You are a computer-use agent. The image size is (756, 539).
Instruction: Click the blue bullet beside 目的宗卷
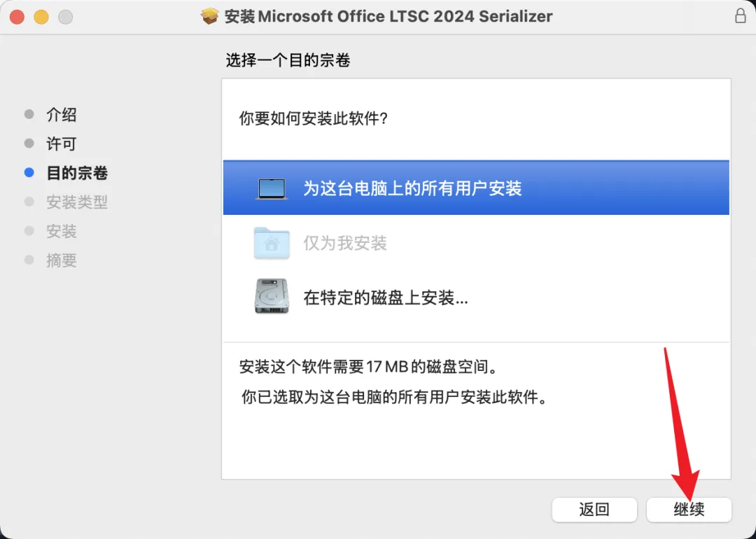pyautogui.click(x=29, y=173)
